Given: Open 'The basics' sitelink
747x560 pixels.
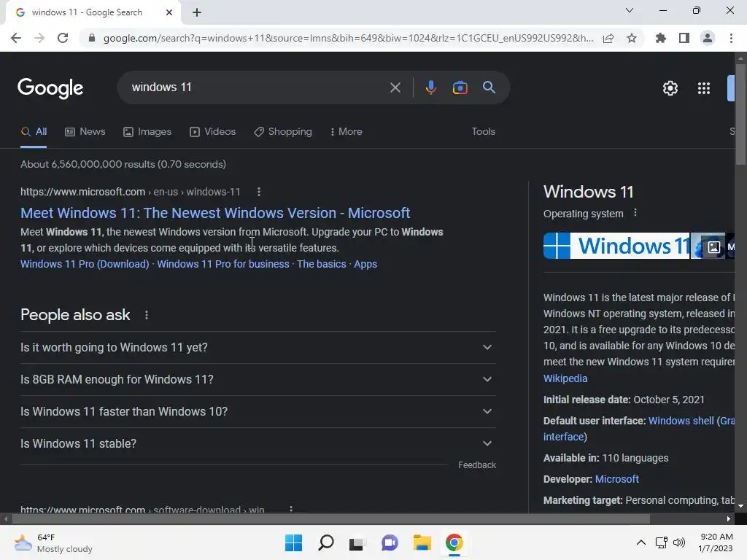Looking at the screenshot, I should pos(322,264).
